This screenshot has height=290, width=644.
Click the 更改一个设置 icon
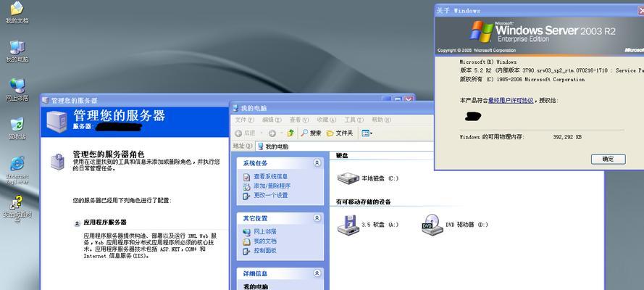[246, 196]
